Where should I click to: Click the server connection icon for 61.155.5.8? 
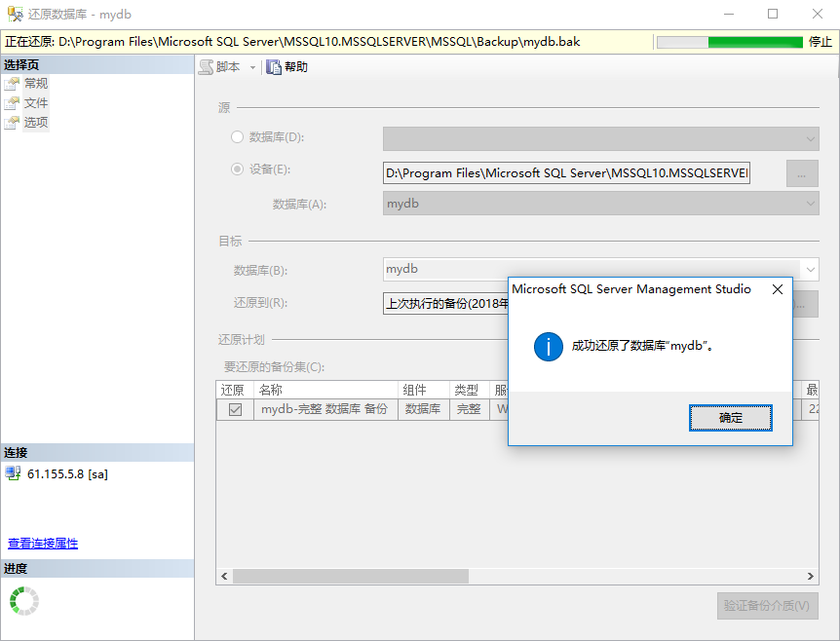13,473
